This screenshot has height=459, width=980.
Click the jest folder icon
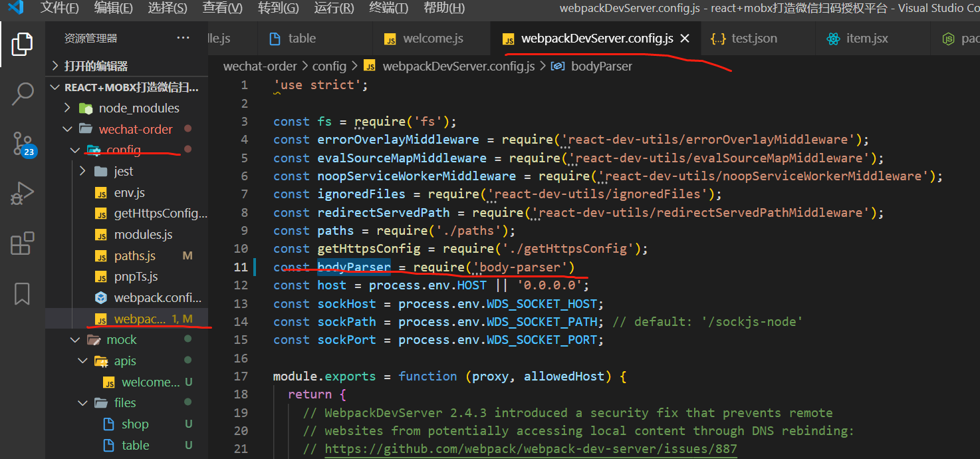[101, 172]
